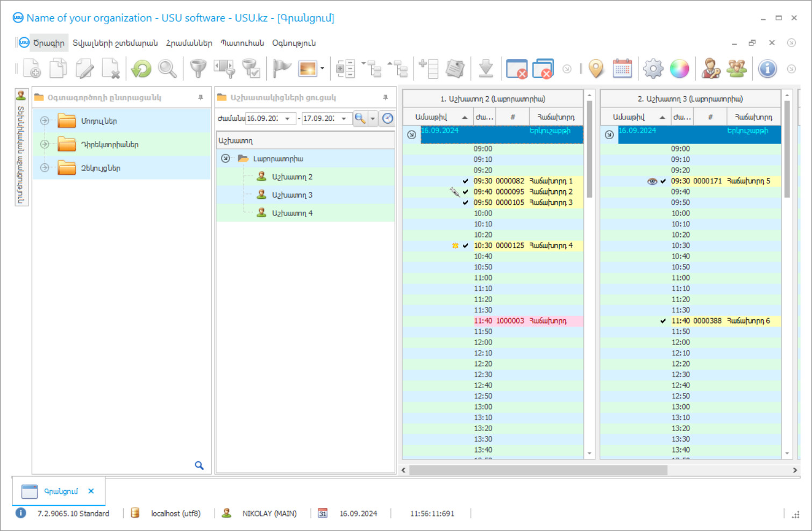
Task: Click the expand all tree nodes icon
Action: coord(398,69)
